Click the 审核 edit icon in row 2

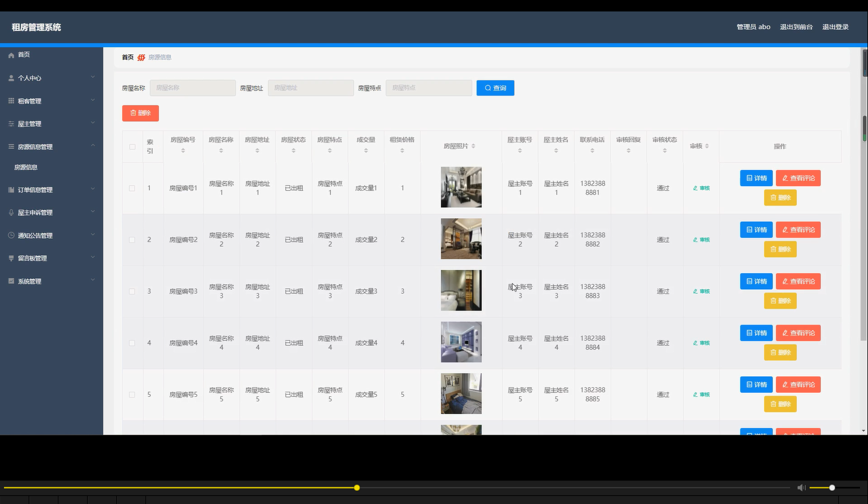click(695, 239)
